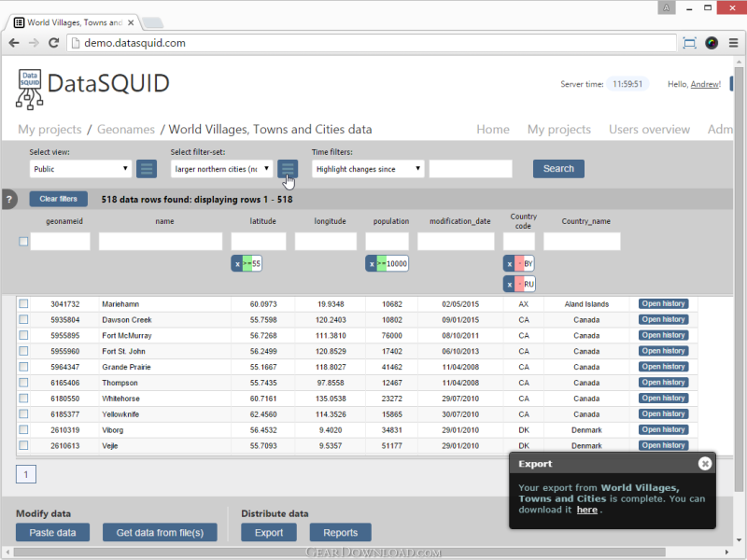Open history for Viborg row
The height and width of the screenshot is (560, 747).
tap(663, 429)
